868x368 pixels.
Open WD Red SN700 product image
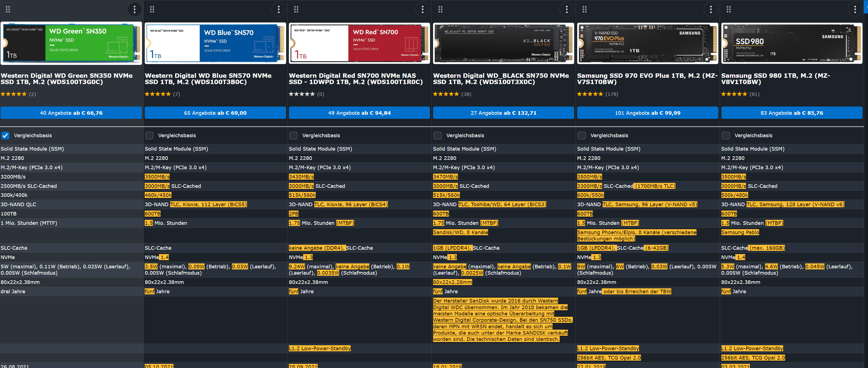pyautogui.click(x=359, y=43)
